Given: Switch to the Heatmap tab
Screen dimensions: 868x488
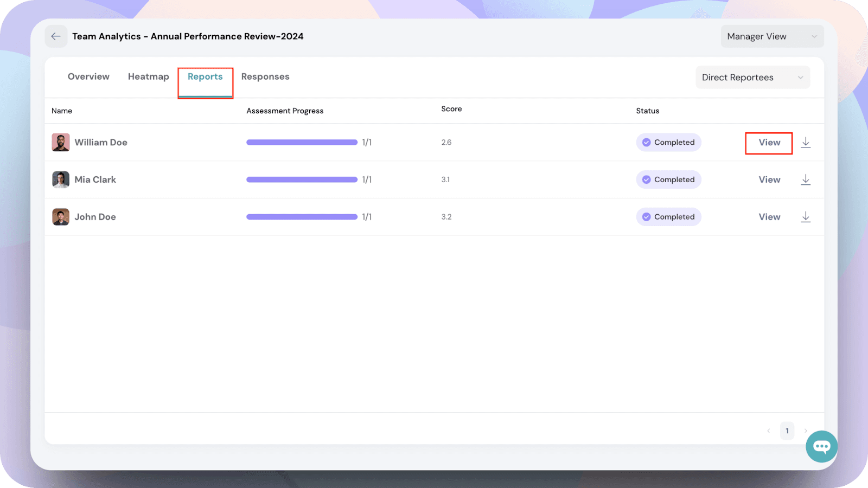Looking at the screenshot, I should tap(148, 77).
